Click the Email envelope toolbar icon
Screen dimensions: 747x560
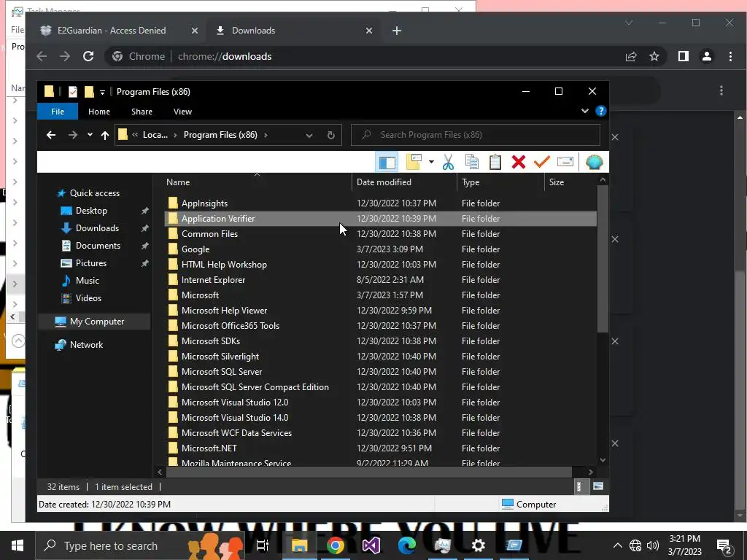point(565,163)
